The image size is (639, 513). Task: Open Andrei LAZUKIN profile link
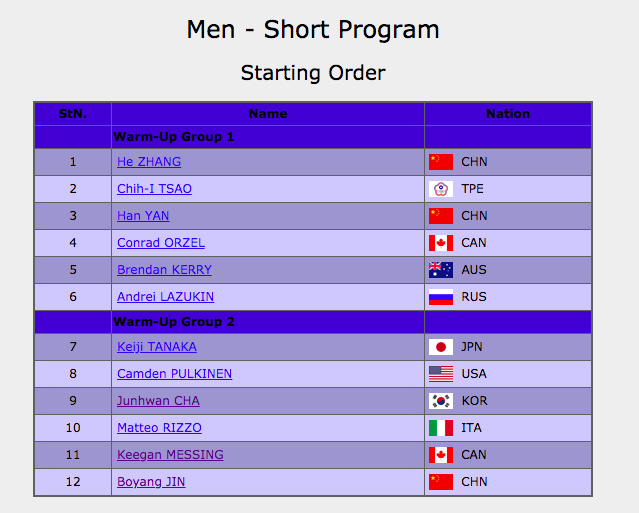(x=165, y=297)
